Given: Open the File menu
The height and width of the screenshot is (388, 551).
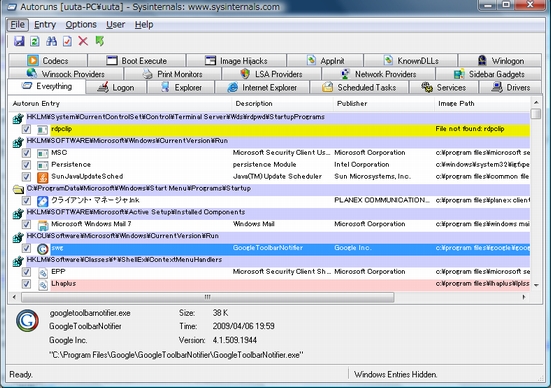Looking at the screenshot, I should tap(18, 25).
